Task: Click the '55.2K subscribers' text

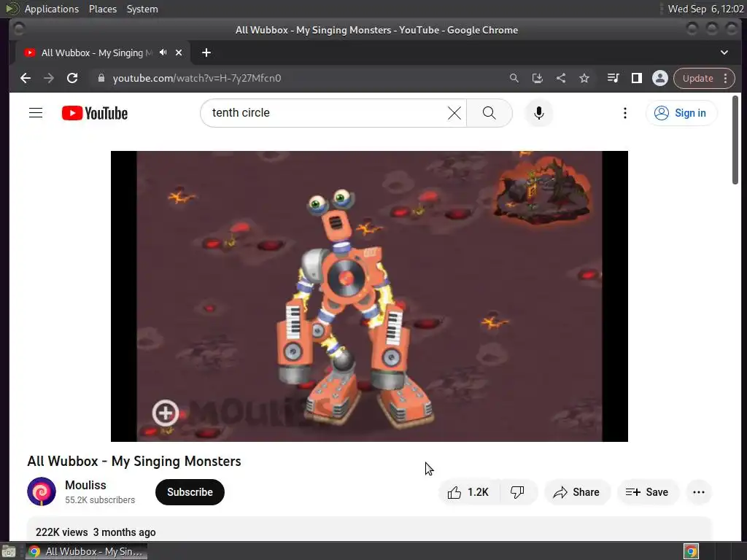Action: pyautogui.click(x=100, y=500)
